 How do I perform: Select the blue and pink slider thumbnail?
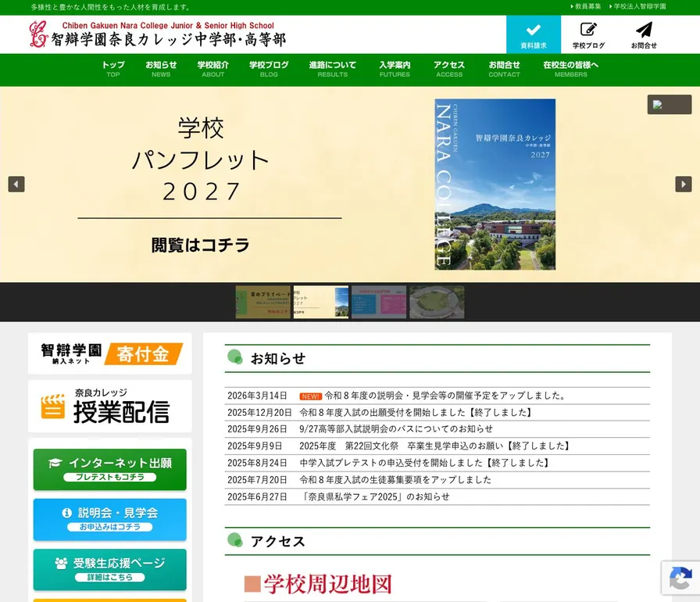tap(379, 303)
